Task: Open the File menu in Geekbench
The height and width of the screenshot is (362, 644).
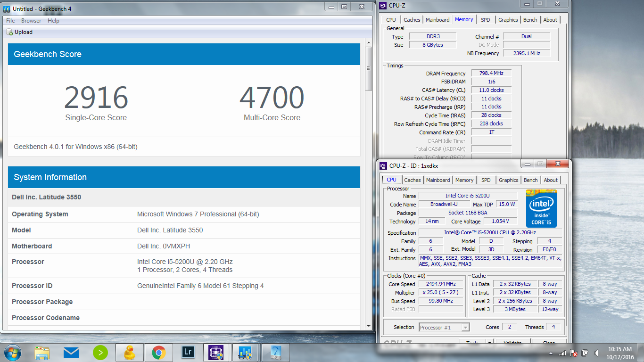Action: click(10, 21)
